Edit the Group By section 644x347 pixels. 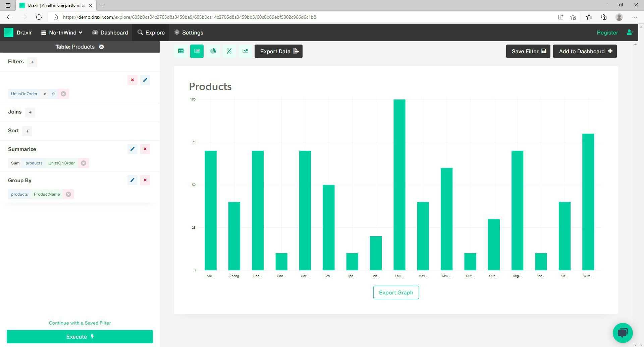point(132,180)
